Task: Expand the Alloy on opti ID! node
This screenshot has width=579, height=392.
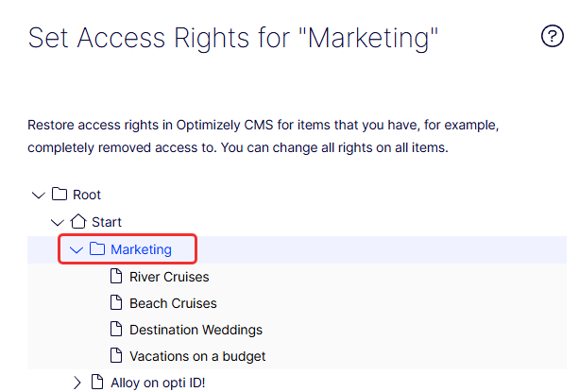Action: [77, 383]
